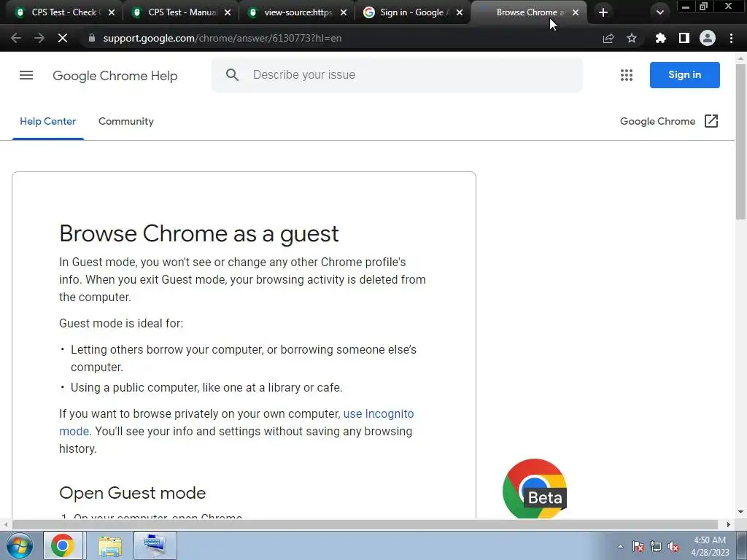This screenshot has width=747, height=560.
Task: Click the Action Center flag icon
Action: 638,547
